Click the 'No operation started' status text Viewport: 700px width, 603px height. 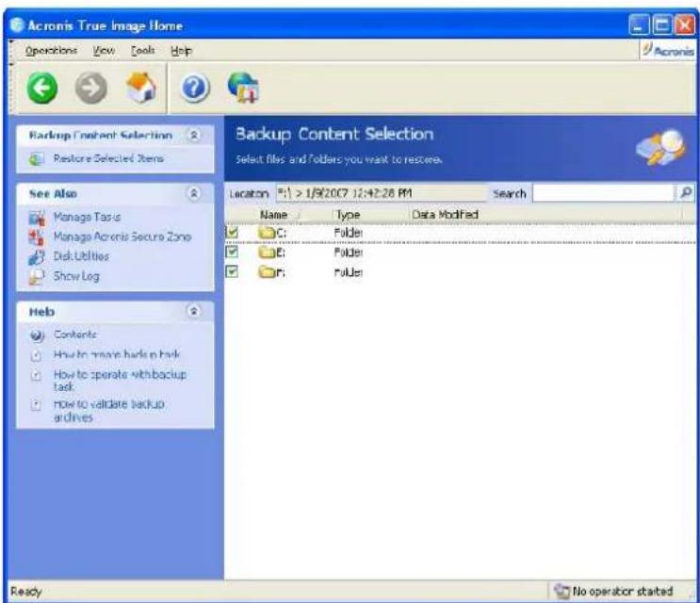click(x=623, y=591)
